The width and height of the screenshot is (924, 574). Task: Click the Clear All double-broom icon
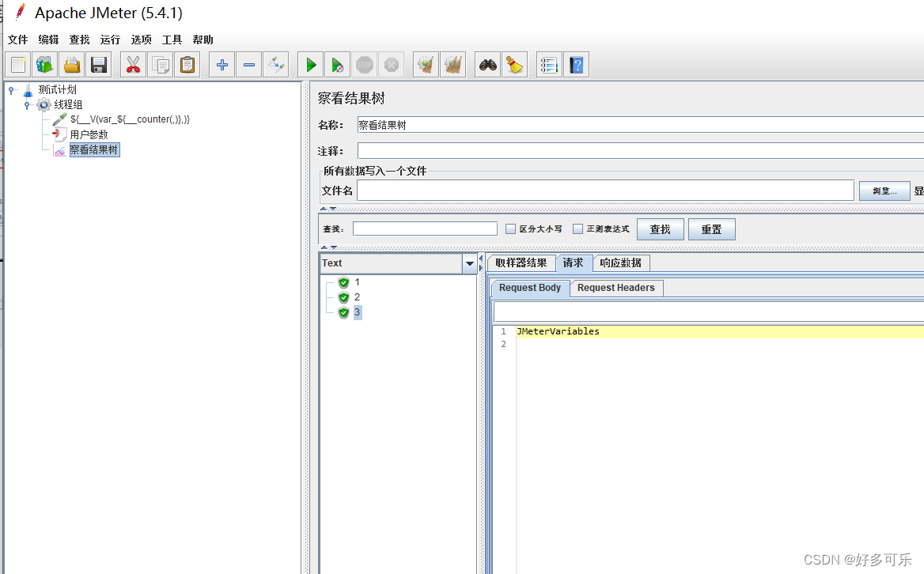pyautogui.click(x=453, y=65)
